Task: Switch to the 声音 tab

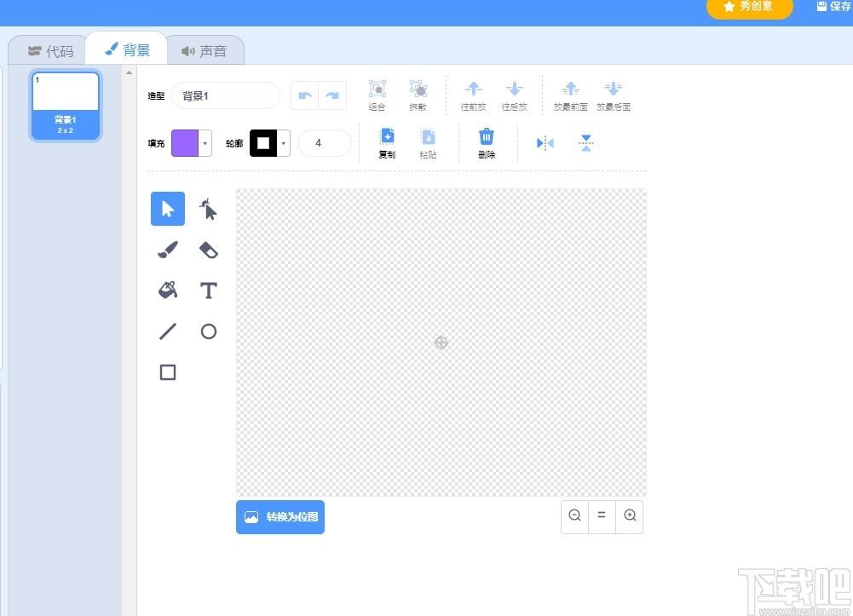Action: tap(205, 51)
